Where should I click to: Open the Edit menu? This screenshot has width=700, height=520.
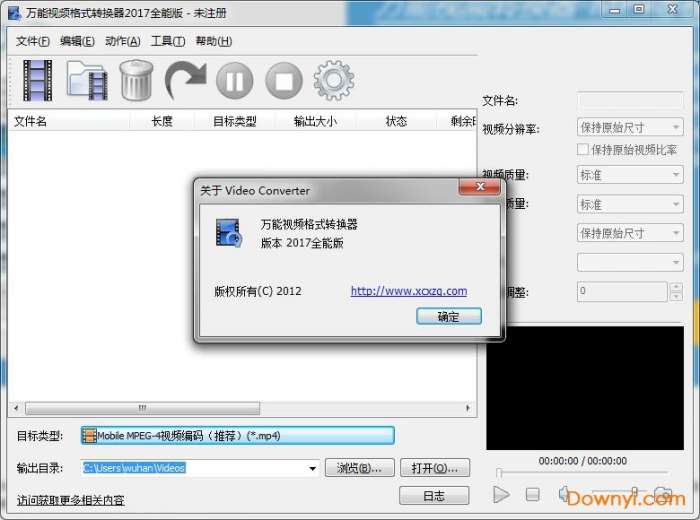[77, 42]
